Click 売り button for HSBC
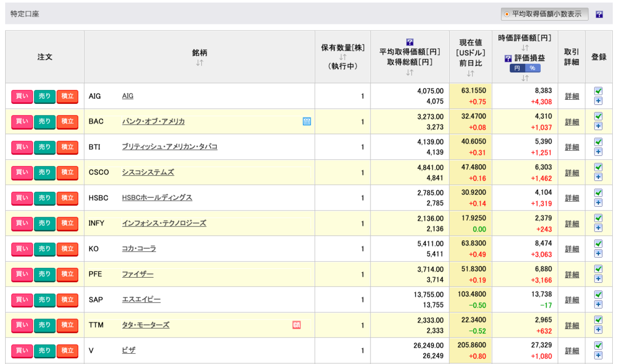This screenshot has height=364, width=621. click(45, 198)
